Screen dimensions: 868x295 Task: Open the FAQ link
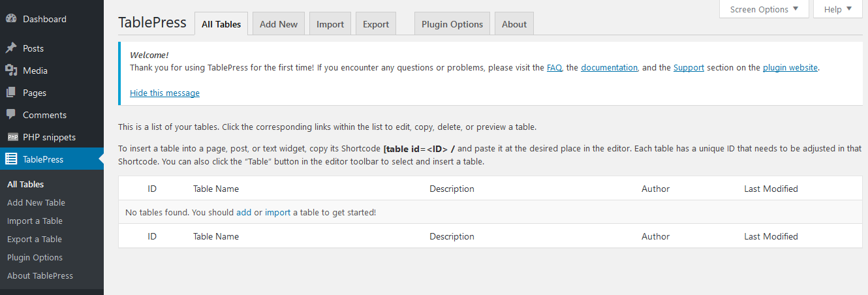click(x=554, y=67)
